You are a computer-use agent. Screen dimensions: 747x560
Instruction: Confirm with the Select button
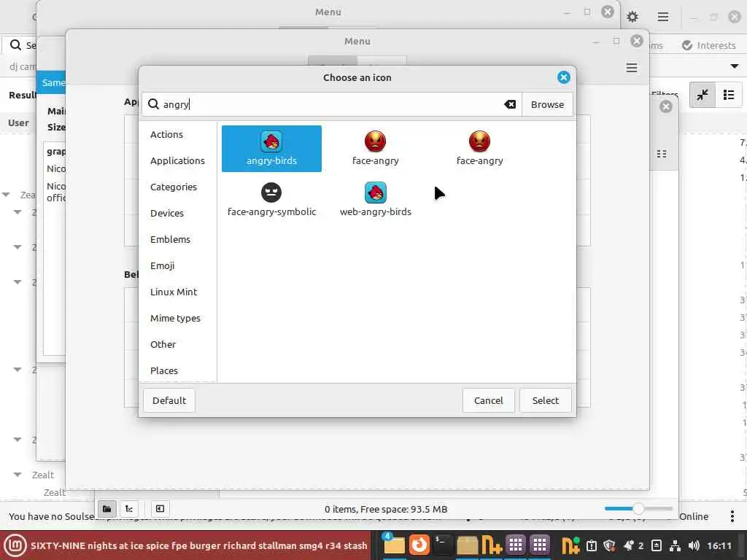tap(546, 400)
